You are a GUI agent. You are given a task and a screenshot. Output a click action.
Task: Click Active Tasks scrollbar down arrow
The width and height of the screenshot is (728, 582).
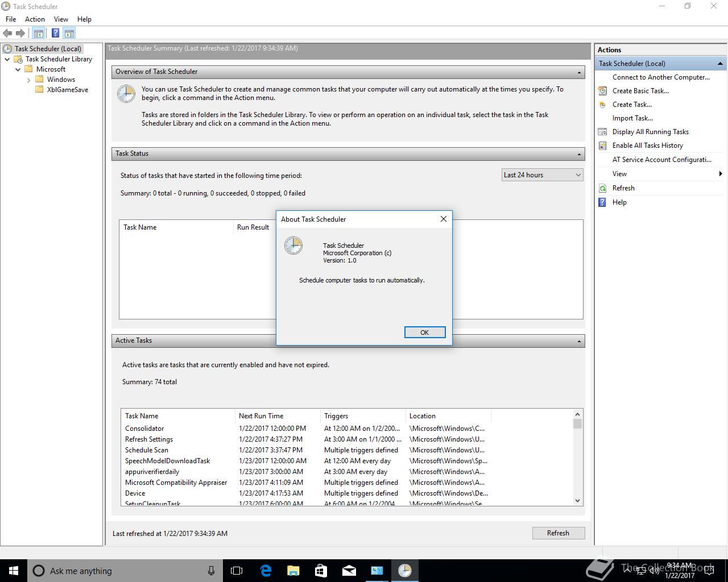tap(577, 501)
